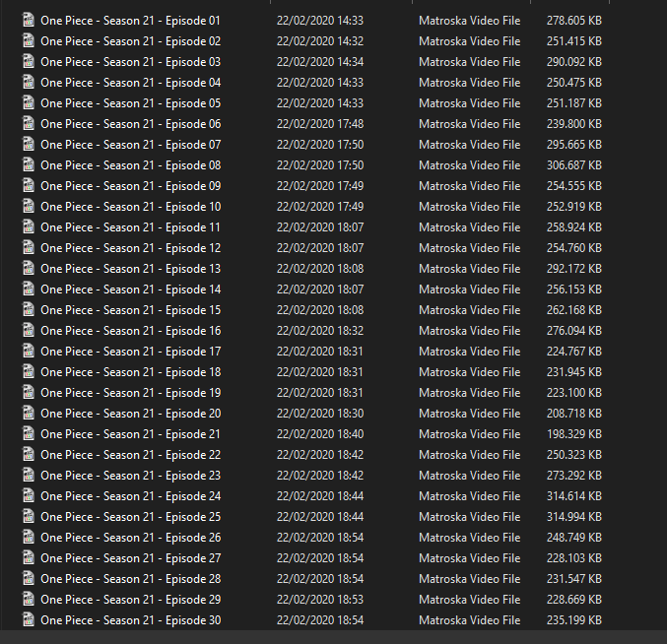Click the size value 306.687 KB
The width and height of the screenshot is (667, 644).
point(573,165)
